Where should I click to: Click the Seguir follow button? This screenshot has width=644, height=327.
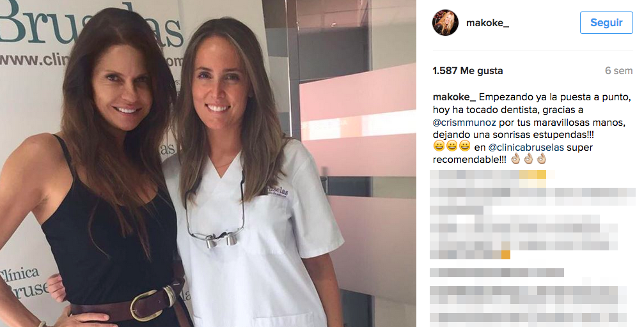tap(606, 22)
